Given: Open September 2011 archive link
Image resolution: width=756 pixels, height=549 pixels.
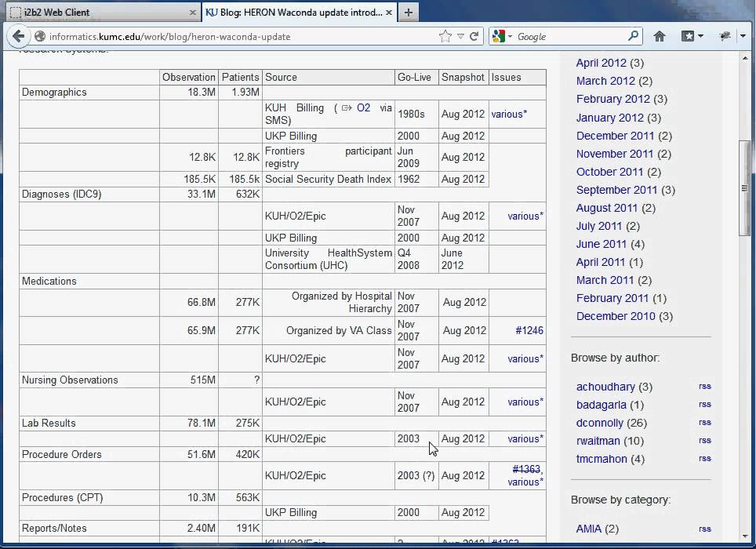Looking at the screenshot, I should [x=616, y=190].
